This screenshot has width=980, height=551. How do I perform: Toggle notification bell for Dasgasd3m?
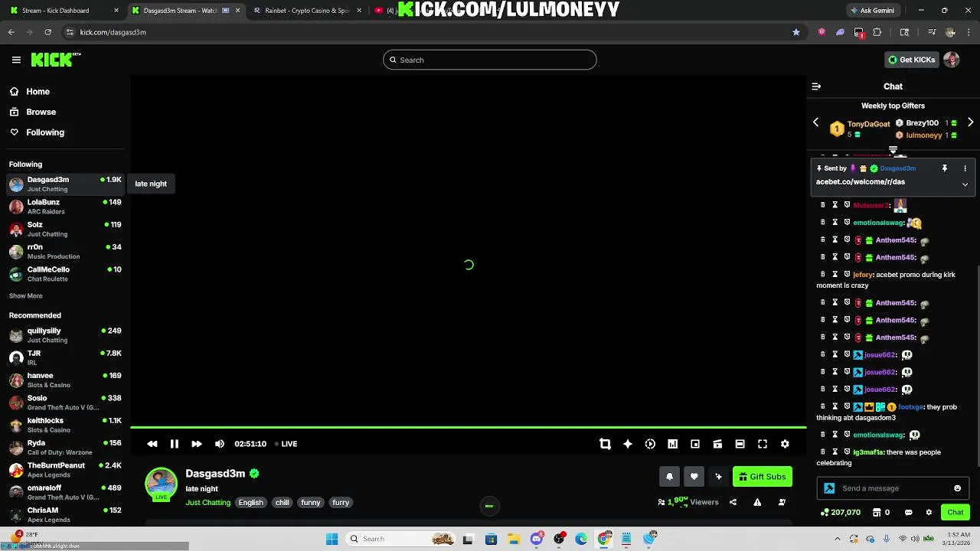click(669, 477)
